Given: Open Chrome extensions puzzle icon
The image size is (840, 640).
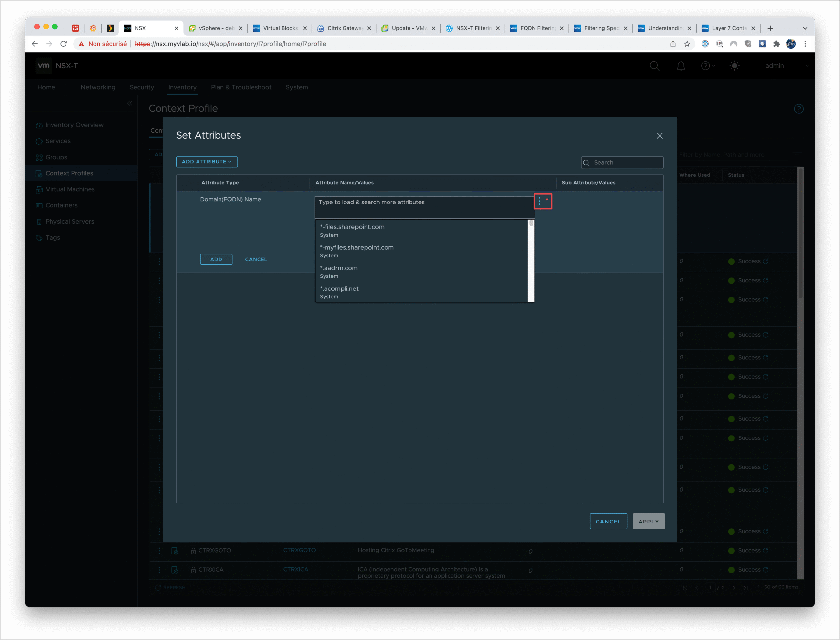Looking at the screenshot, I should 776,44.
